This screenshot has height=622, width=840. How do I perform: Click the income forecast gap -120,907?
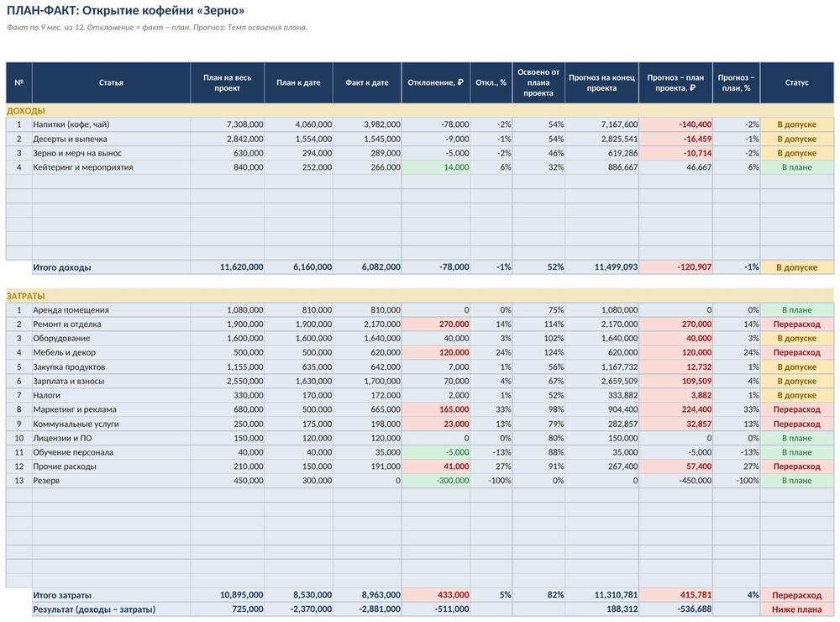click(x=675, y=267)
